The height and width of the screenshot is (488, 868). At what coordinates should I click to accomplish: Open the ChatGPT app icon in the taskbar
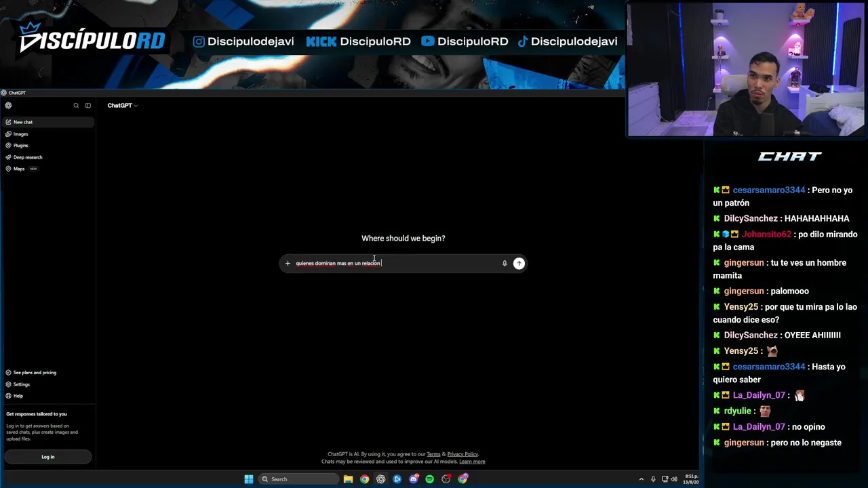pyautogui.click(x=380, y=479)
